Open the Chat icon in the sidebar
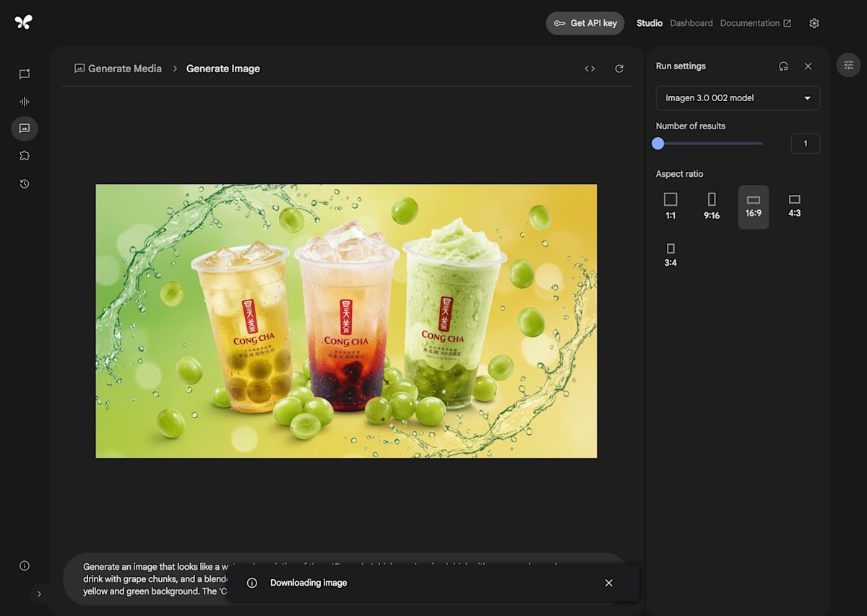The height and width of the screenshot is (616, 867). tap(25, 74)
